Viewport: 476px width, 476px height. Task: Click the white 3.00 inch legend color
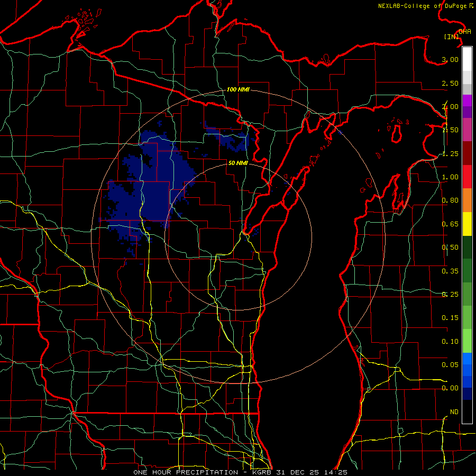pos(467,59)
